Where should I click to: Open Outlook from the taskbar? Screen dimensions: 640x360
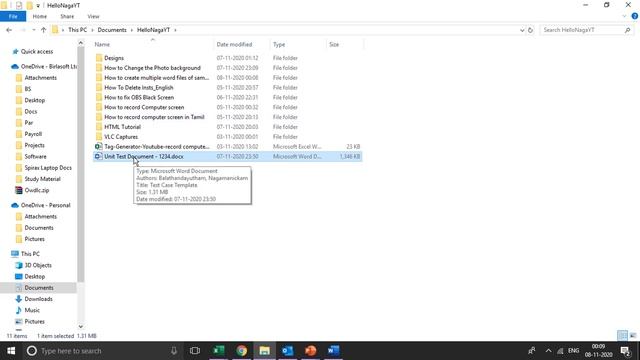click(x=287, y=351)
